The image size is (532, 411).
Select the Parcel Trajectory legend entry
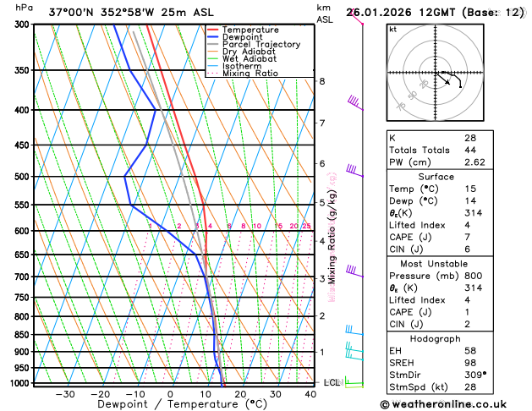[254, 45]
